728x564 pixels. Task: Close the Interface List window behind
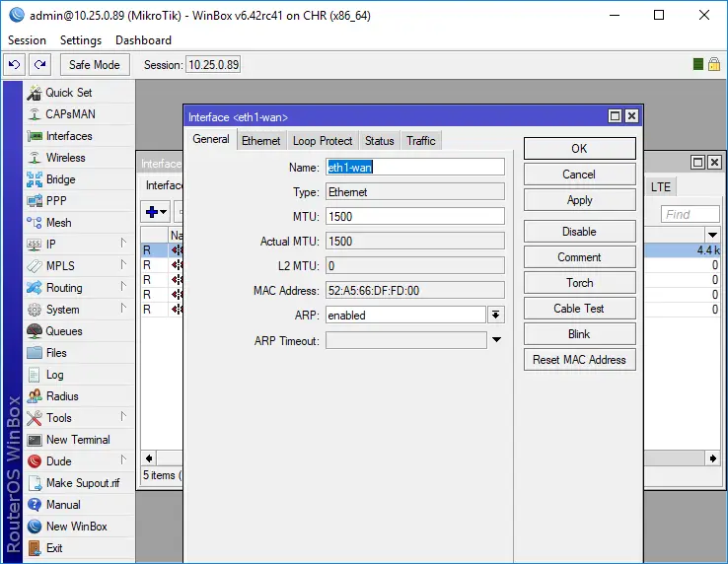[x=715, y=162]
